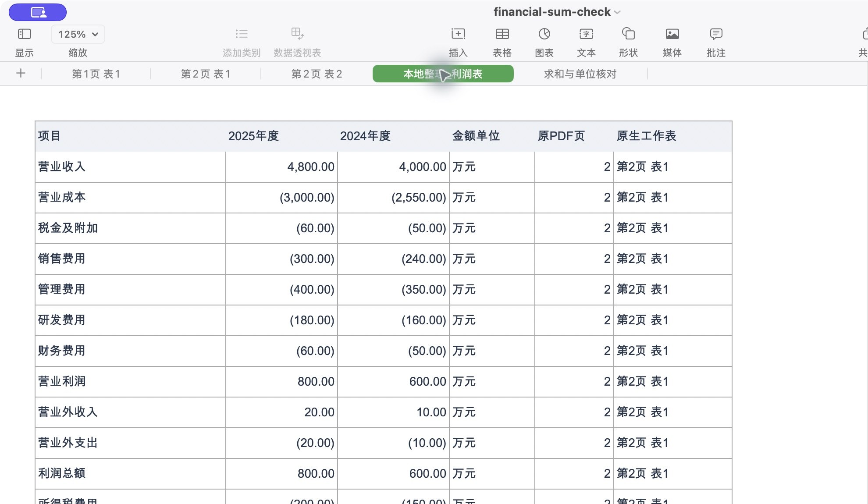Click the 4,800.00 value cell
The image size is (868, 504).
point(281,167)
